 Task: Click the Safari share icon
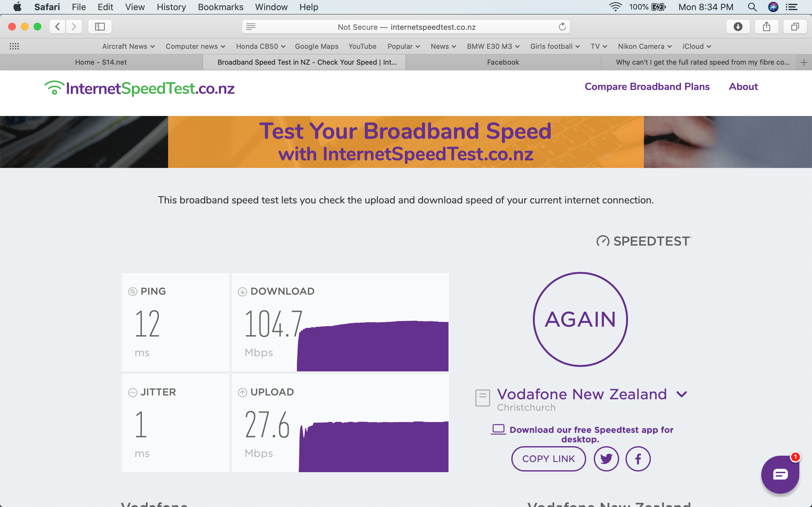tap(766, 27)
